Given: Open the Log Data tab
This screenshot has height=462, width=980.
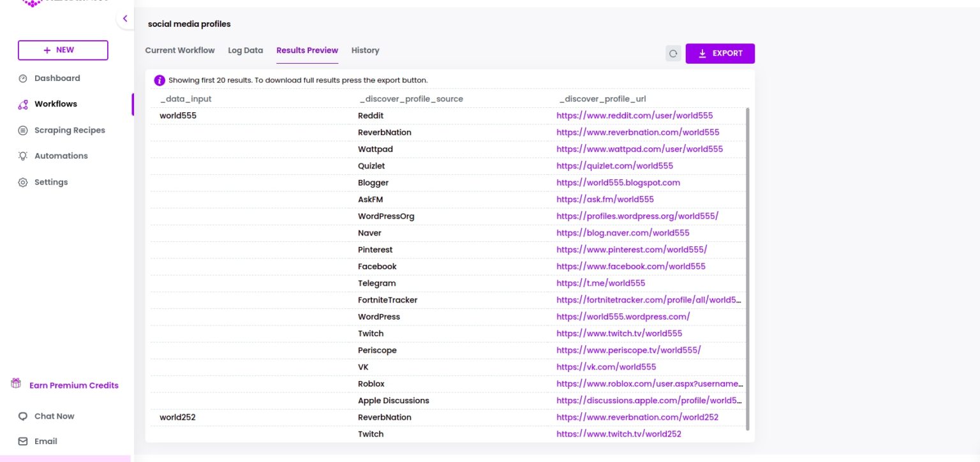Looking at the screenshot, I should click(245, 50).
